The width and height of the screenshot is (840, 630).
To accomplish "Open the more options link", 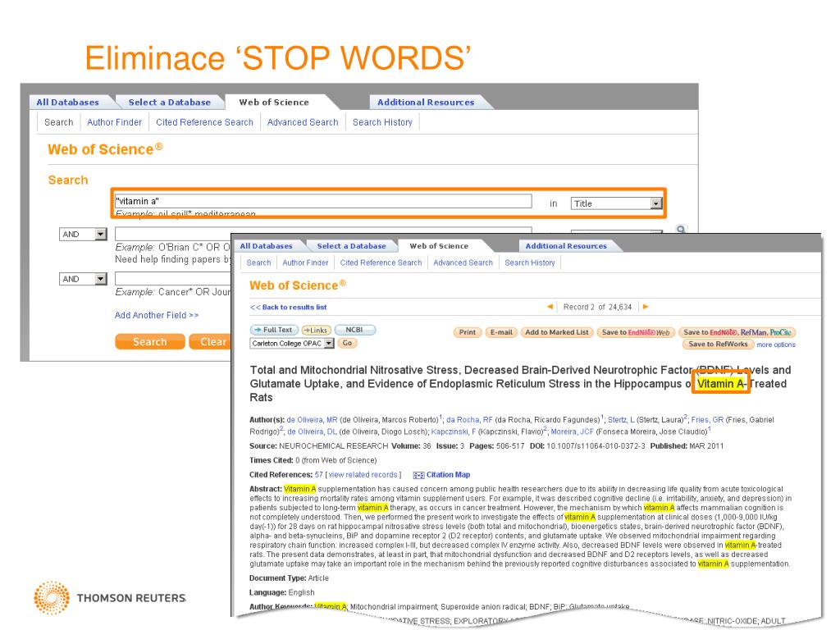I will click(776, 345).
